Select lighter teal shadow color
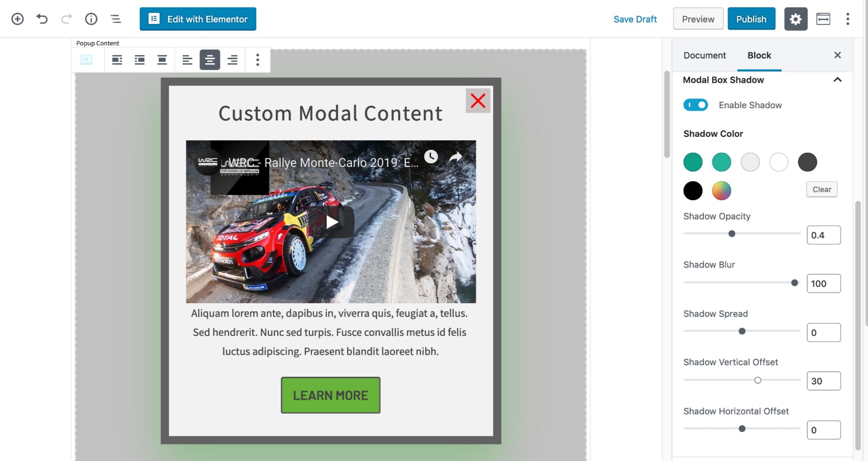The image size is (868, 461). tap(721, 162)
